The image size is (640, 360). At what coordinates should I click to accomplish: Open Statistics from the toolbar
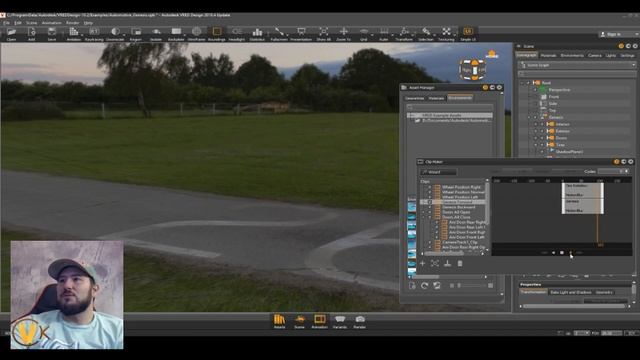pyautogui.click(x=257, y=32)
